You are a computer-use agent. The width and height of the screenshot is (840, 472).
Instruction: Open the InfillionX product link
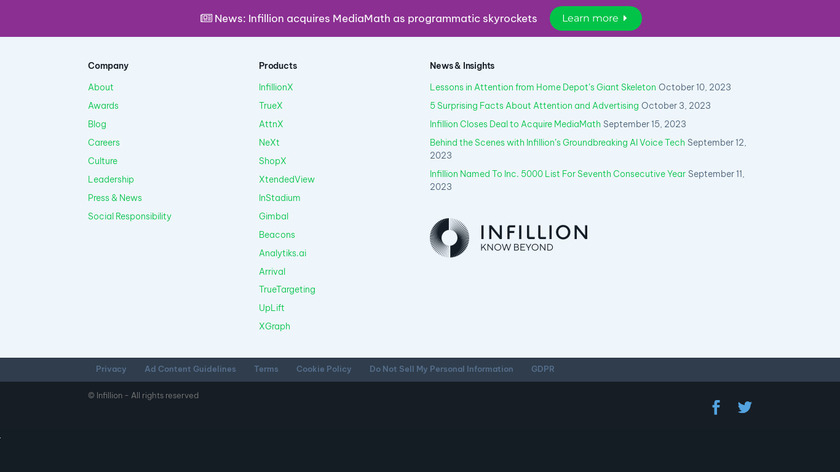(276, 87)
